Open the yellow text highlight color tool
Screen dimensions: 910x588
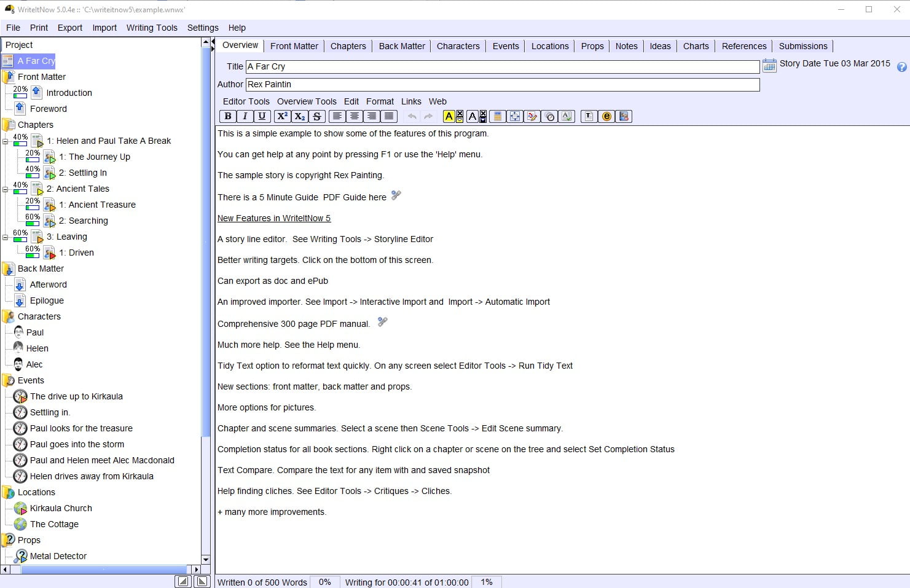pos(450,116)
